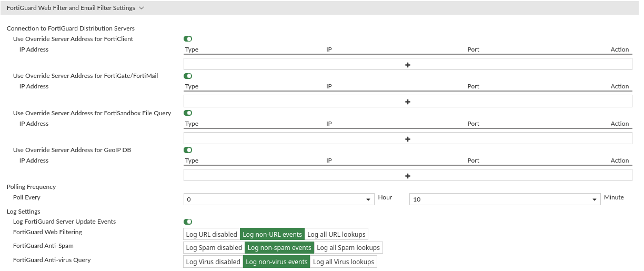
Task: Click the IP column header in FortiSandbox File Query table
Action: click(x=329, y=124)
